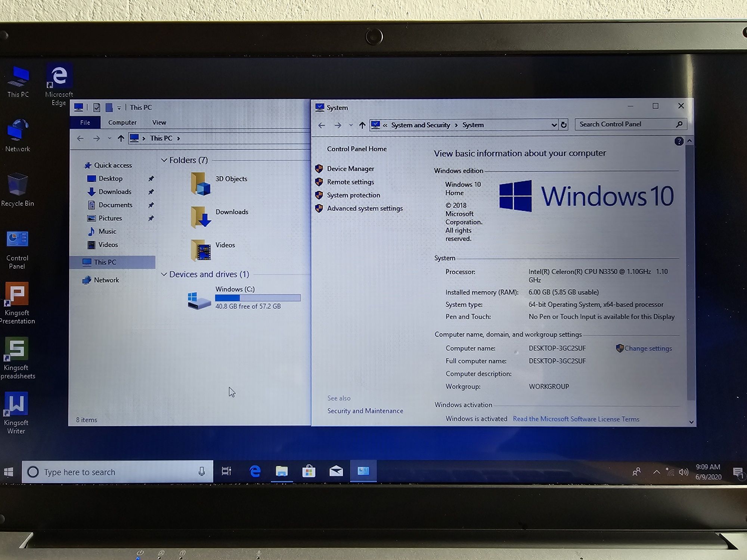Open Control Panel desktop icon

(x=17, y=250)
